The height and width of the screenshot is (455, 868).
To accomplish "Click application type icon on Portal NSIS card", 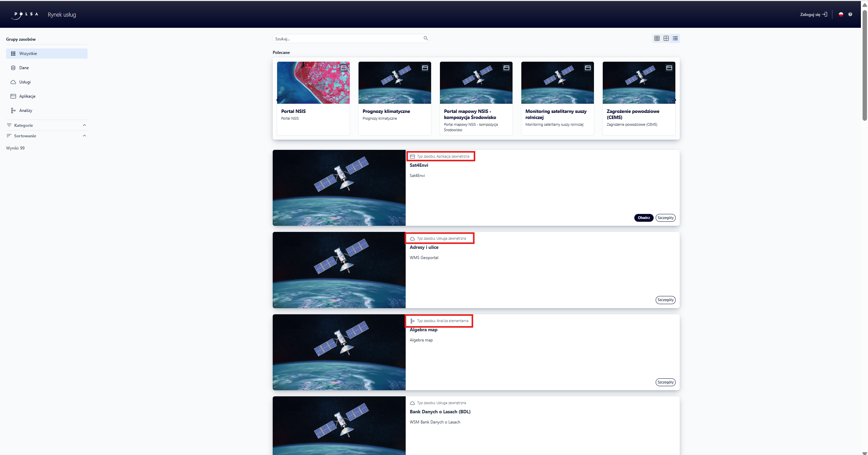I will point(343,68).
